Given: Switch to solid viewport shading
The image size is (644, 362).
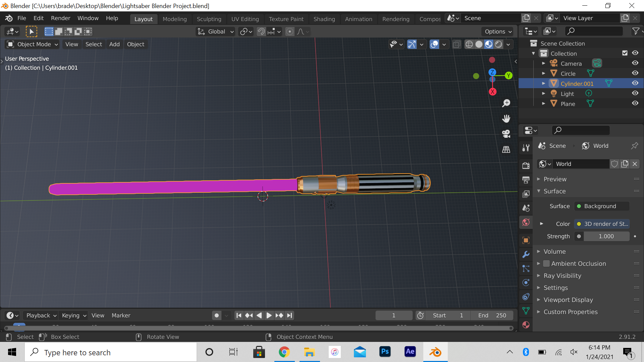Looking at the screenshot, I should click(479, 44).
